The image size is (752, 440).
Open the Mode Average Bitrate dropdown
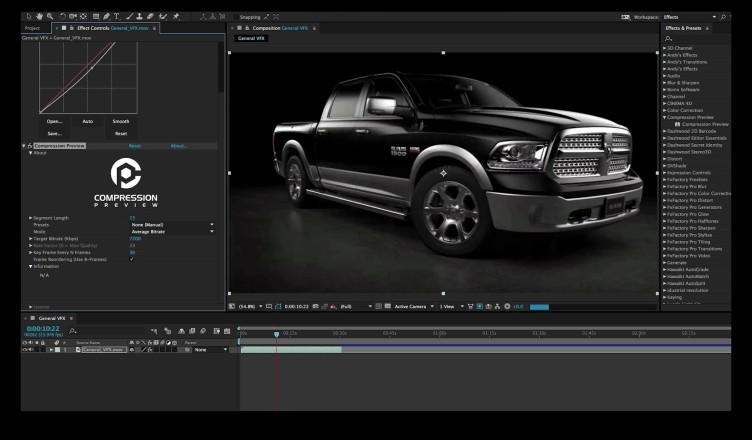click(172, 232)
